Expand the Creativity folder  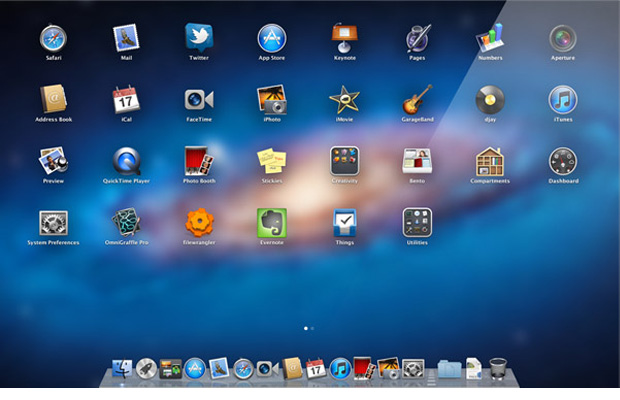pos(344,161)
